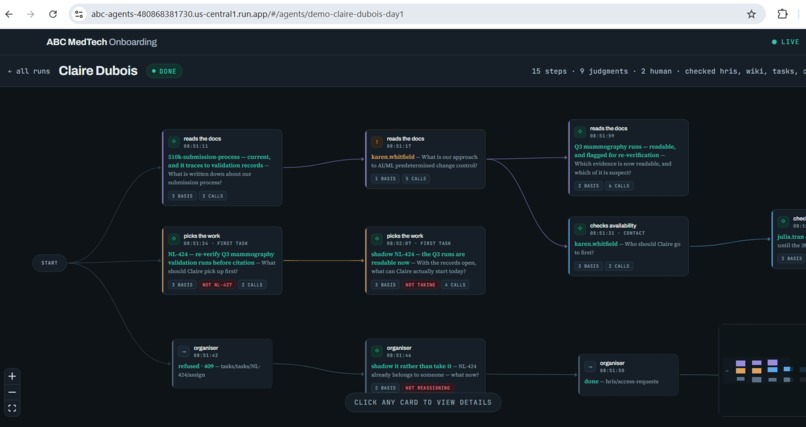The height and width of the screenshot is (427, 806).
Task: Click the browser forward arrow
Action: 31,14
